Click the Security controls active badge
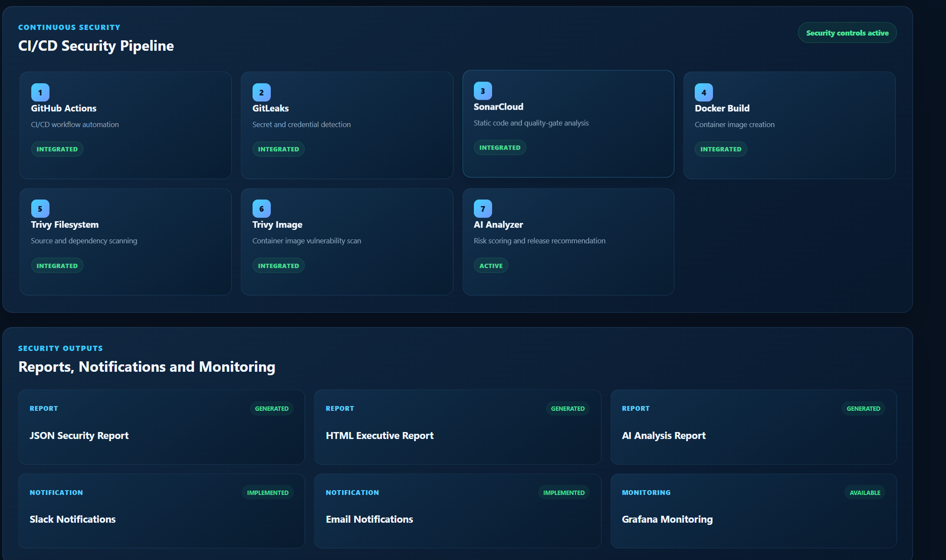The image size is (946, 560). [847, 33]
